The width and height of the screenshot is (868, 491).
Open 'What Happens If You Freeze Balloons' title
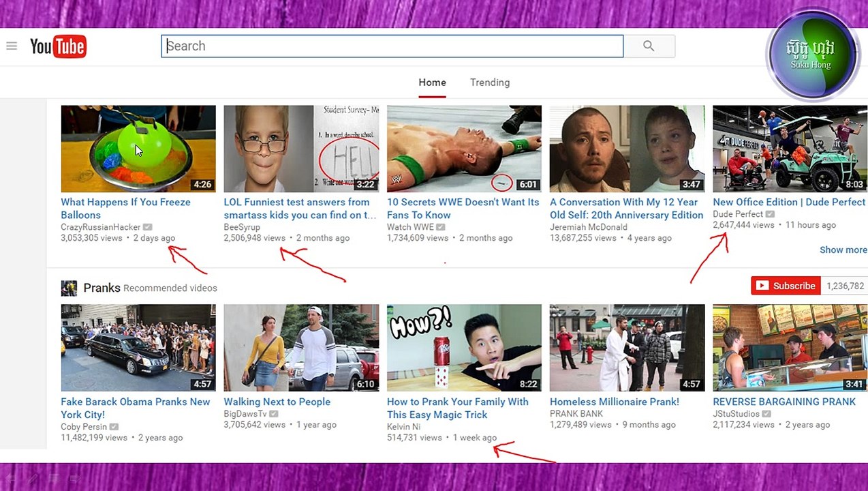(x=126, y=209)
